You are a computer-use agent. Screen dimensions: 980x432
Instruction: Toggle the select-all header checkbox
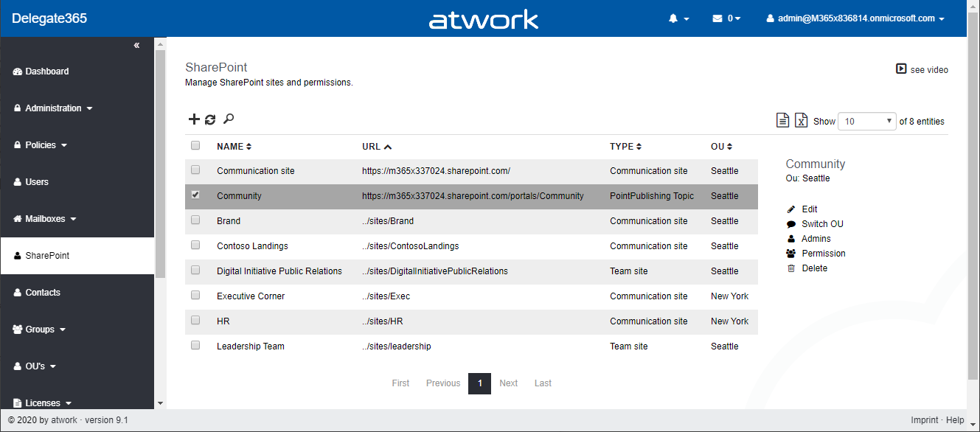click(195, 146)
